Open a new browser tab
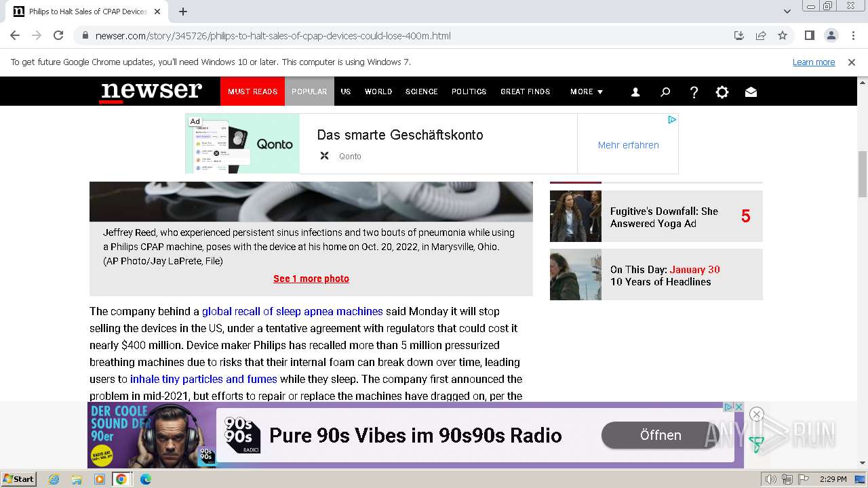868x488 pixels. click(x=183, y=12)
